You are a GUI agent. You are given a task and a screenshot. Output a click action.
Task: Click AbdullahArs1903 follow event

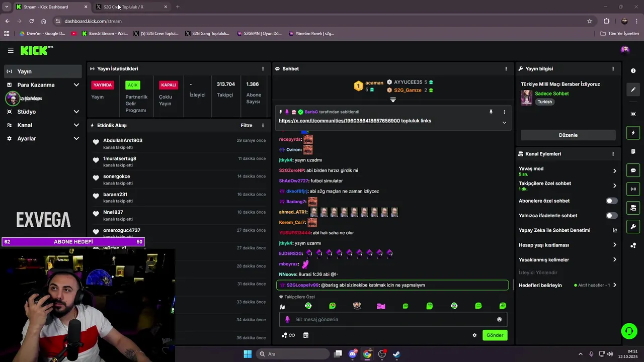tap(179, 144)
